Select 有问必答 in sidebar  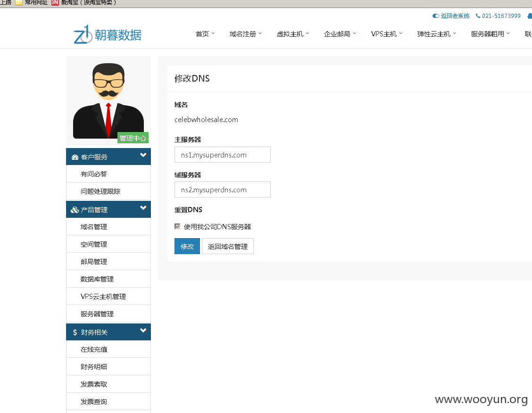(x=108, y=174)
